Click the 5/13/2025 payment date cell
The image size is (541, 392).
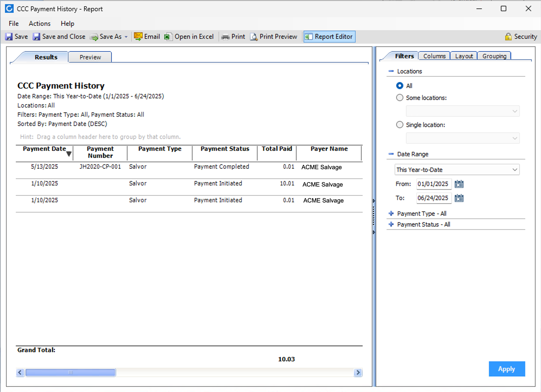44,167
